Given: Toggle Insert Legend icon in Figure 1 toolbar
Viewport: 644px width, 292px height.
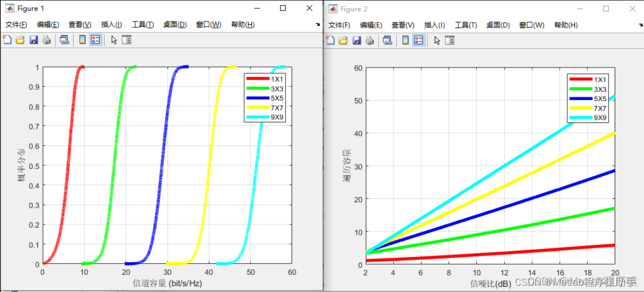Looking at the screenshot, I should click(96, 40).
